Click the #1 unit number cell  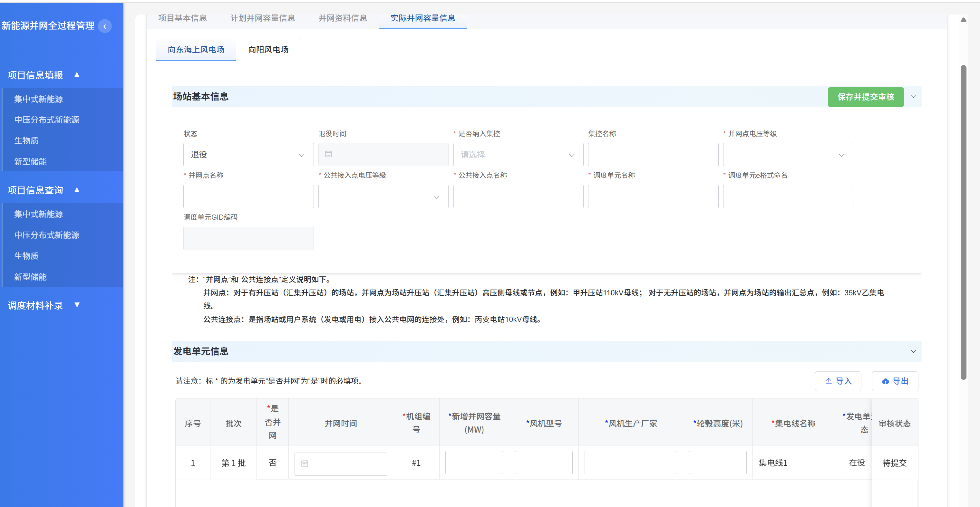tap(416, 463)
